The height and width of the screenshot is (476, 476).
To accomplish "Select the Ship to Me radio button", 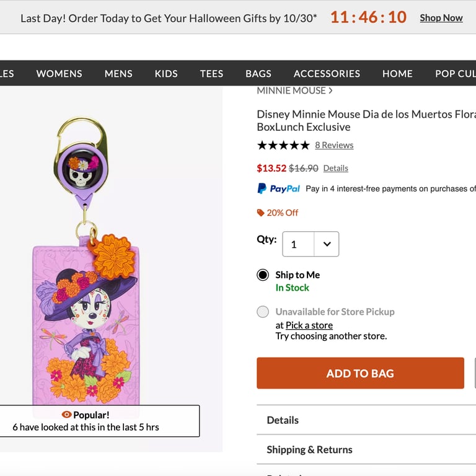I will pyautogui.click(x=263, y=275).
